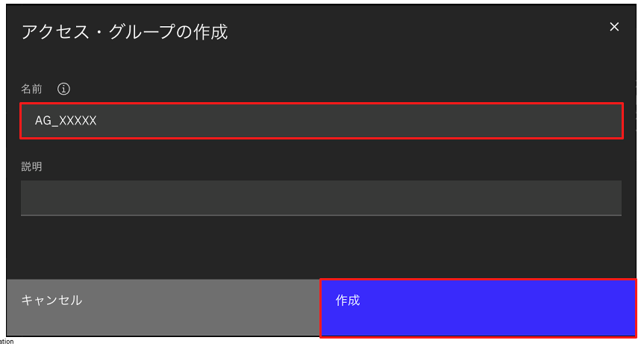Hit the X in dialog's top-right corner
Screen dimensions: 644x346
(614, 27)
